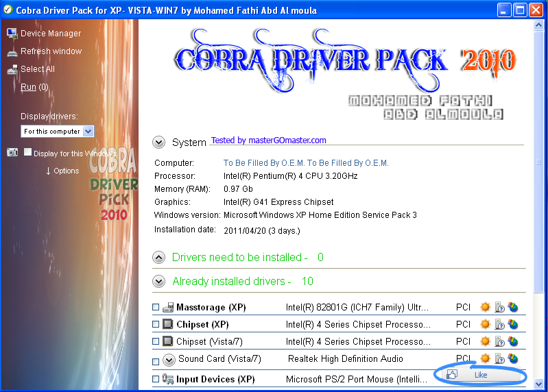Open Tested by masterGOmaster.com link

coord(268,140)
